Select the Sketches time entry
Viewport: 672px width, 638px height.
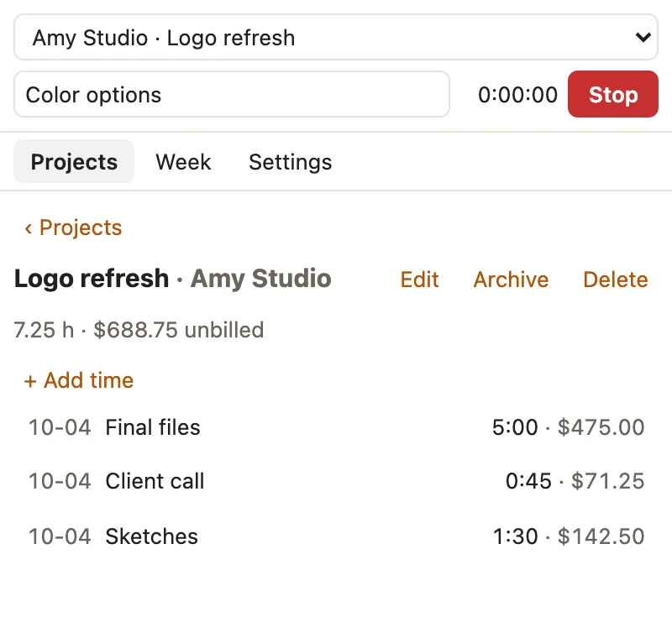coord(336,536)
